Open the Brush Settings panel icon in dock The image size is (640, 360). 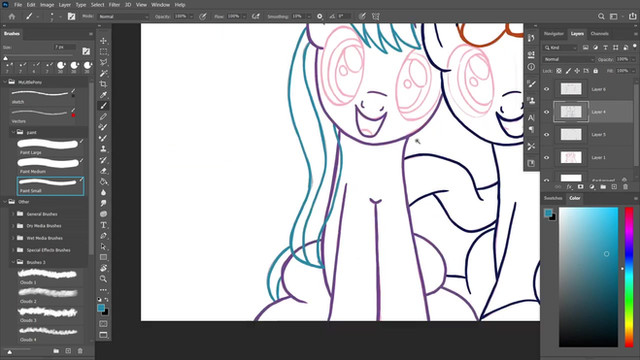point(531,84)
